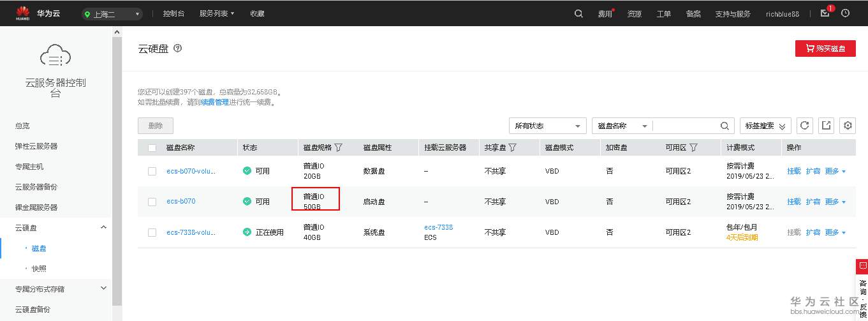This screenshot has width=868, height=321.
Task: Click 挂载 for ecs-b070 row
Action: (x=793, y=202)
